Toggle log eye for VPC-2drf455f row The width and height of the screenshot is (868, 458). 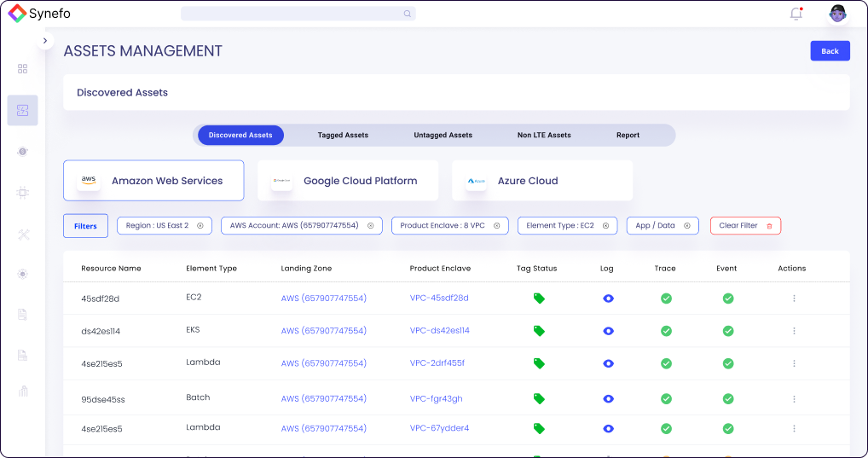pos(608,363)
